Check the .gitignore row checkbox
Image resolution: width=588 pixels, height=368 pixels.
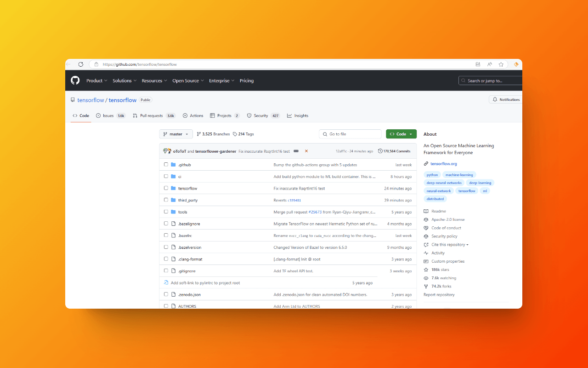coord(166,270)
